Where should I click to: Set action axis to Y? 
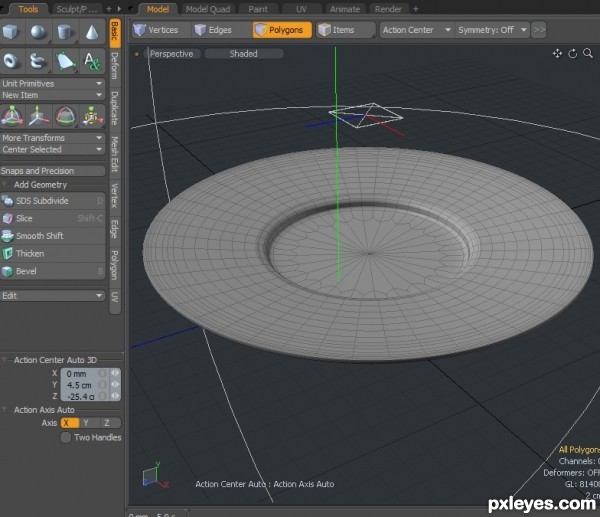click(90, 423)
